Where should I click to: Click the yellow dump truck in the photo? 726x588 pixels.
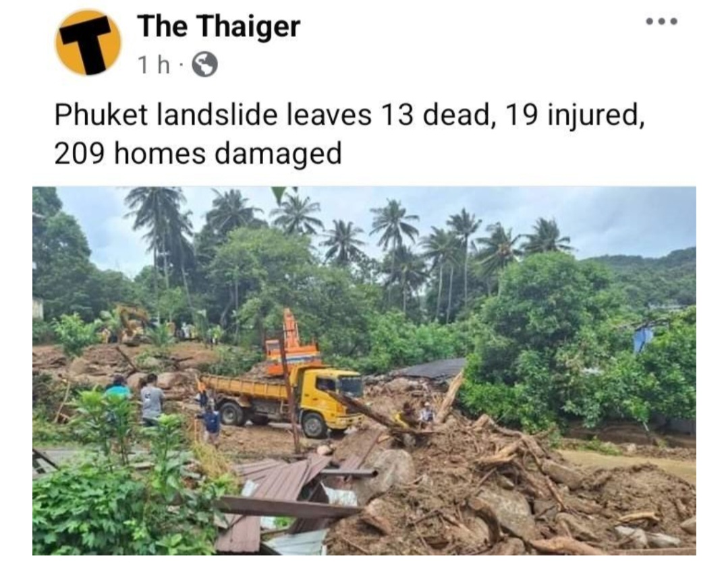click(x=283, y=399)
